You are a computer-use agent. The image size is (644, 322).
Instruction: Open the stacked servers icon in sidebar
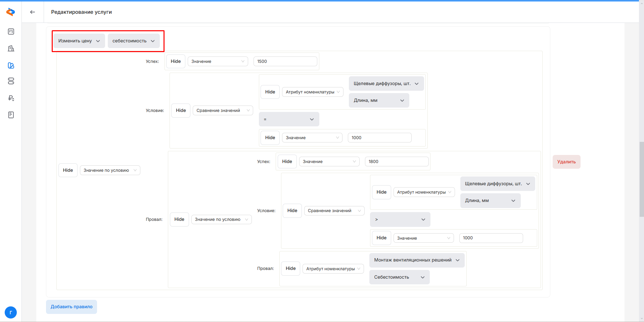[x=11, y=81]
